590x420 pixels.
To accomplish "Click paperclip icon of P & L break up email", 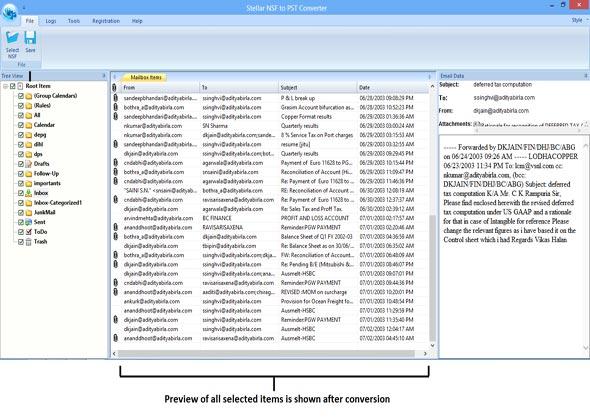I will [116, 98].
